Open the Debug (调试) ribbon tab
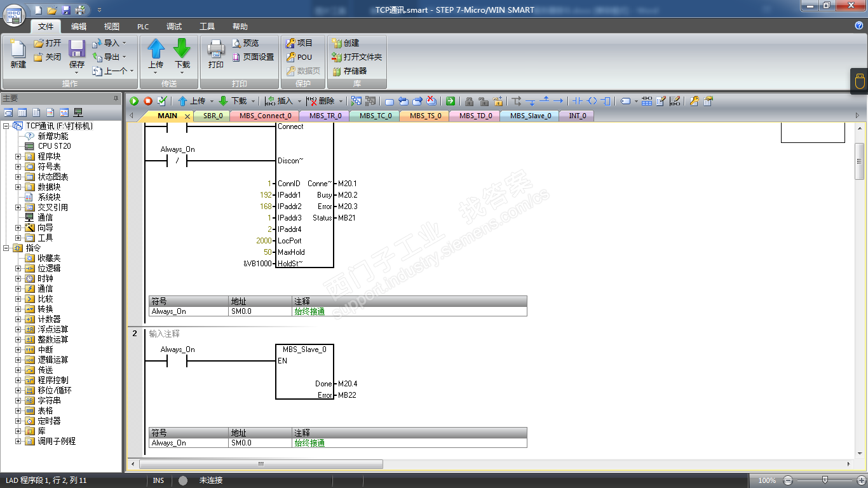This screenshot has height=488, width=868. [174, 27]
